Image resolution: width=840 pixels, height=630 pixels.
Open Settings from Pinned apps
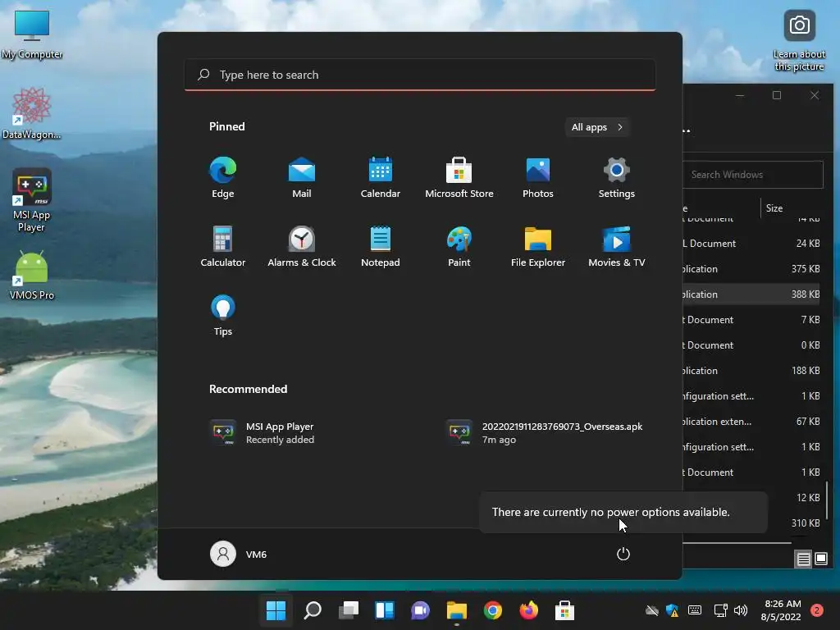point(617,177)
